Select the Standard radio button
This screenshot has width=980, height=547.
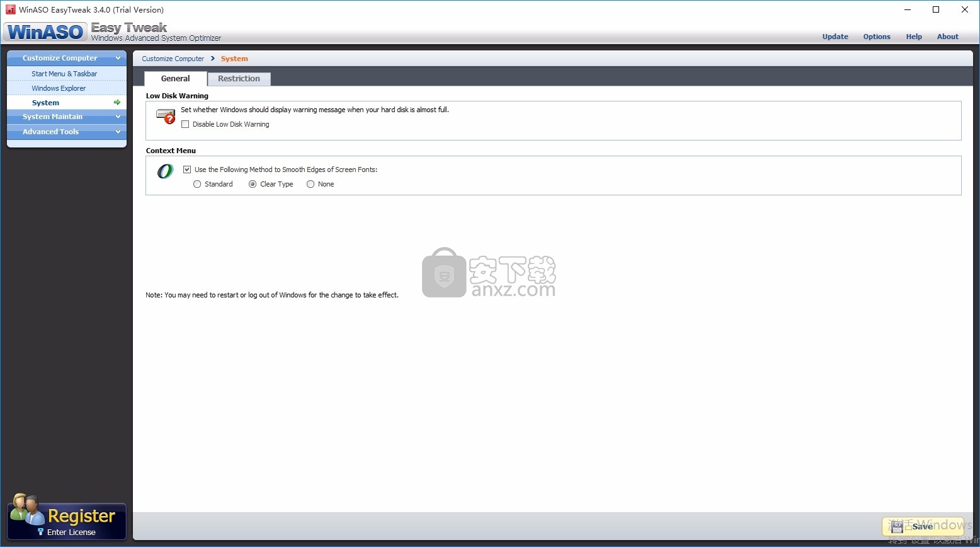(197, 184)
